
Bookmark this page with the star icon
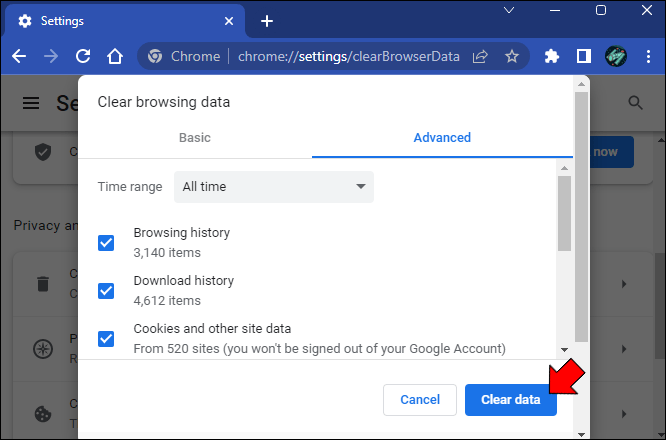(x=512, y=57)
